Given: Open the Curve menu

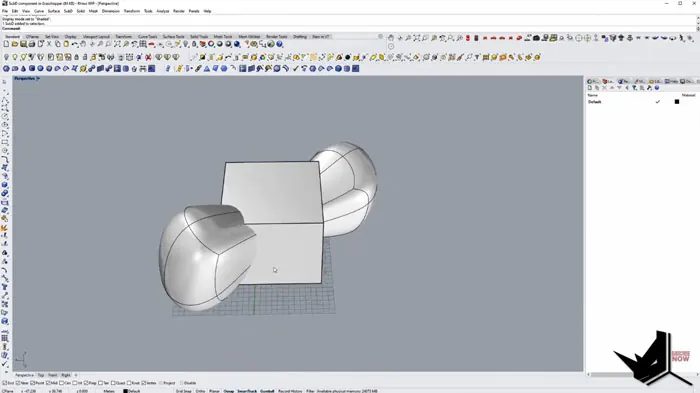Looking at the screenshot, I should 39,11.
